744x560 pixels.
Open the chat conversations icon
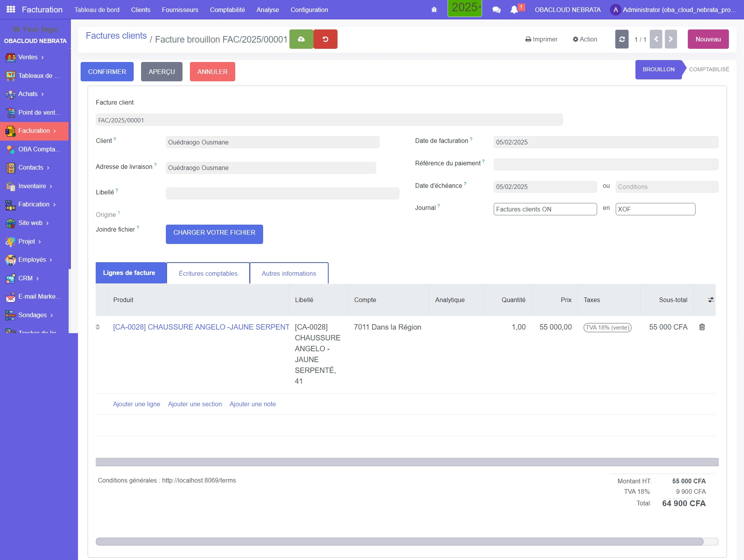(x=496, y=10)
